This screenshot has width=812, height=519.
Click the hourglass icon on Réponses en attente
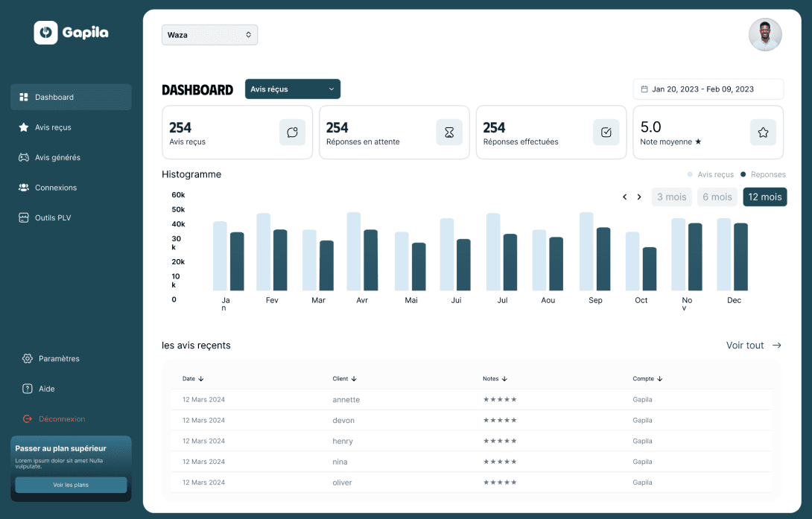449,133
